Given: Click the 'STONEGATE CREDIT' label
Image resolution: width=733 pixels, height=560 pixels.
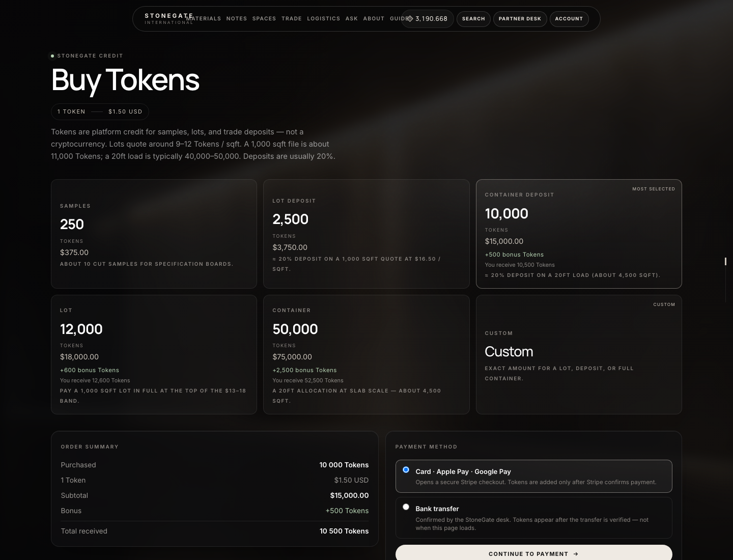Looking at the screenshot, I should (x=90, y=56).
